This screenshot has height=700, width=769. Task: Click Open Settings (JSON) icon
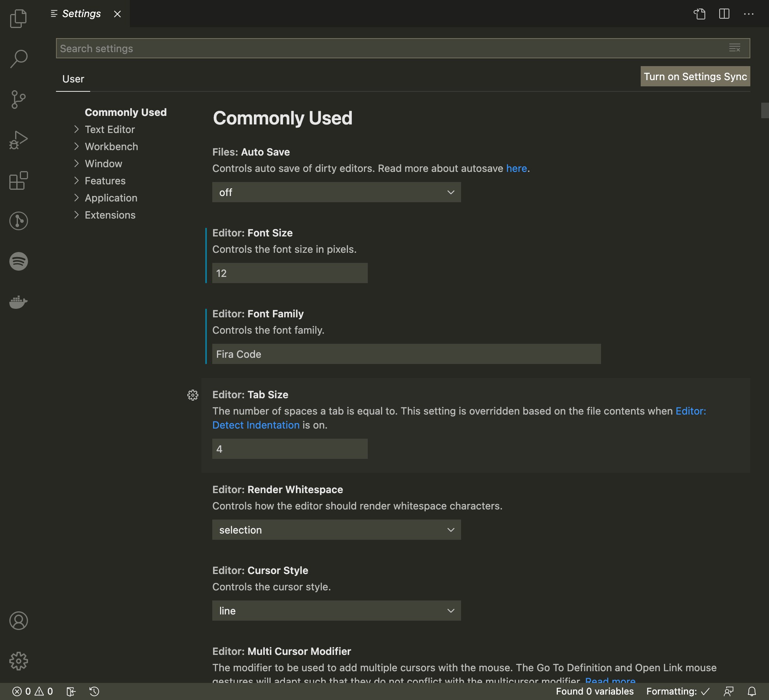(699, 14)
